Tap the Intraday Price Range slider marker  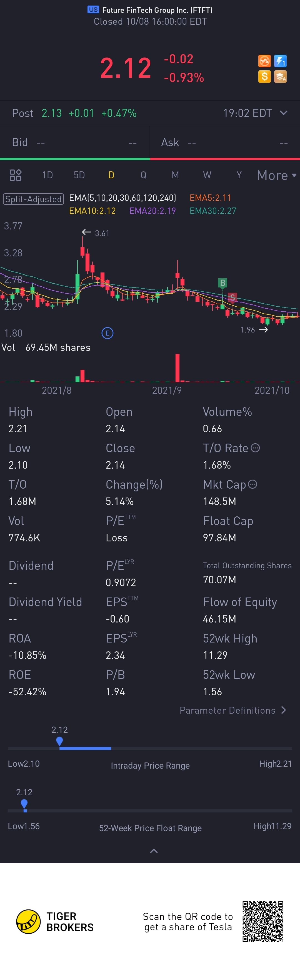click(x=59, y=741)
